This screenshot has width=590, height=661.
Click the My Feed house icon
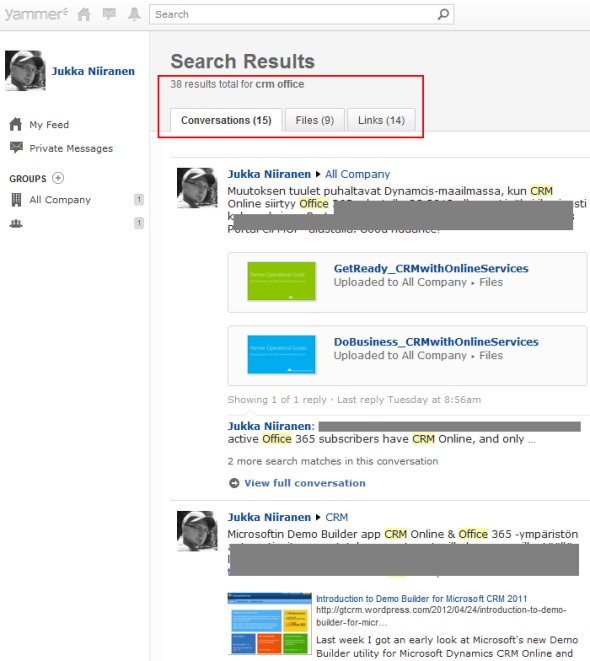[16, 124]
